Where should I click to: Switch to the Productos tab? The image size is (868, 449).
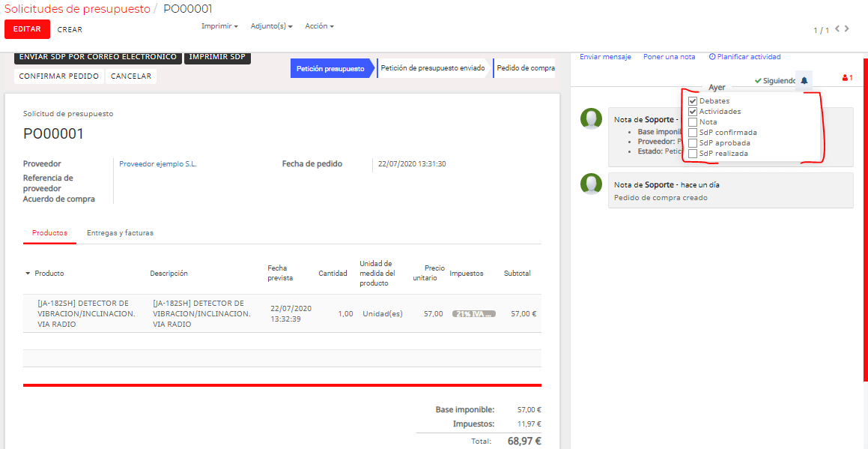[50, 233]
